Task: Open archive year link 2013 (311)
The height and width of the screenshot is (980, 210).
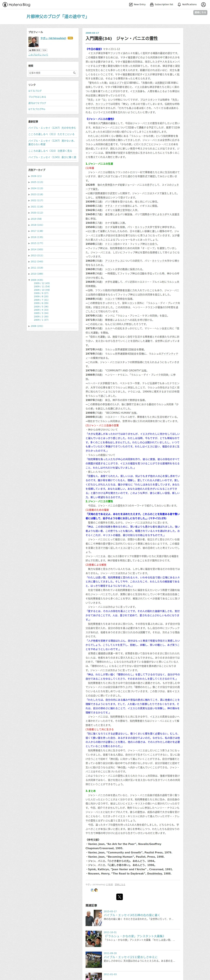Action: tap(37, 256)
